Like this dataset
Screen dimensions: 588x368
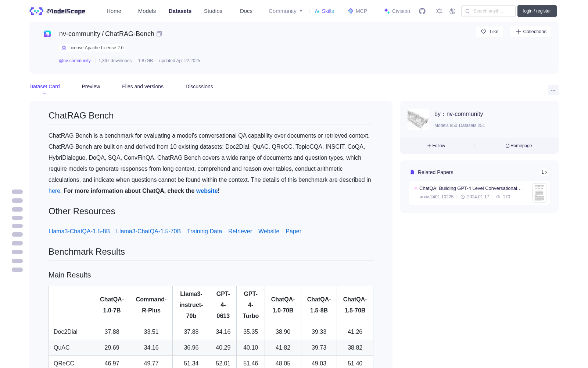(489, 32)
